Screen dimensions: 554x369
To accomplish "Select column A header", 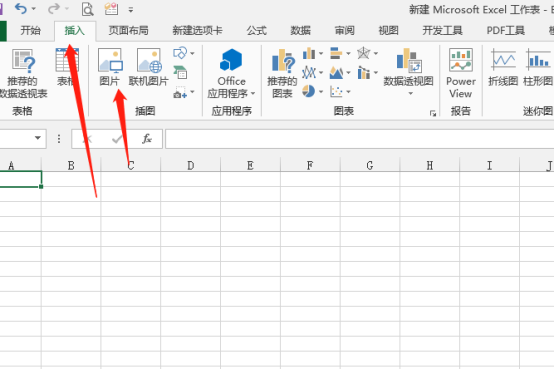I will tap(20, 165).
